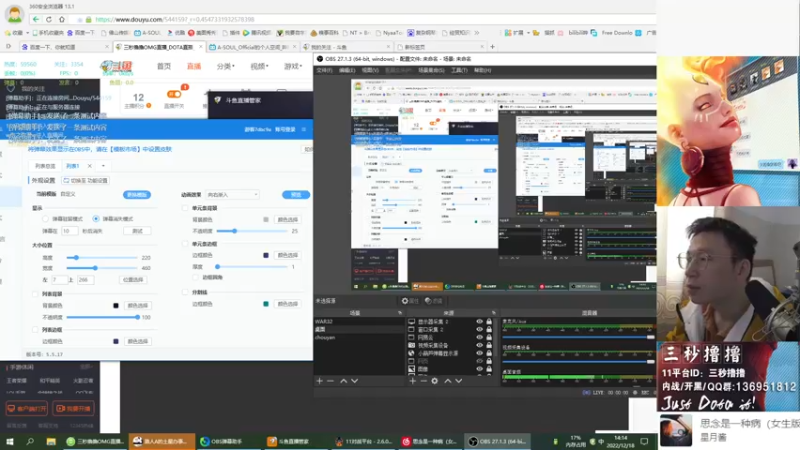Open dropdown arrow beside 列表1 tab
Viewport: 800px width, 450px height.
pos(103,166)
